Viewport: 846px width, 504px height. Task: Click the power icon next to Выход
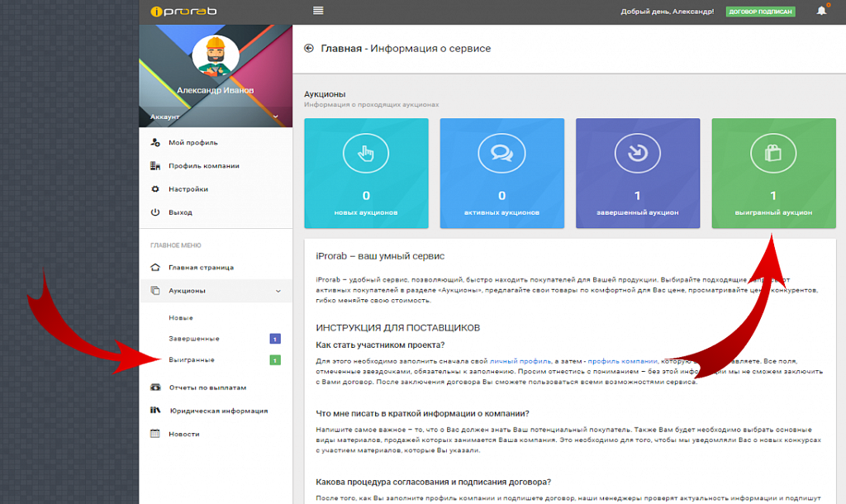[155, 212]
